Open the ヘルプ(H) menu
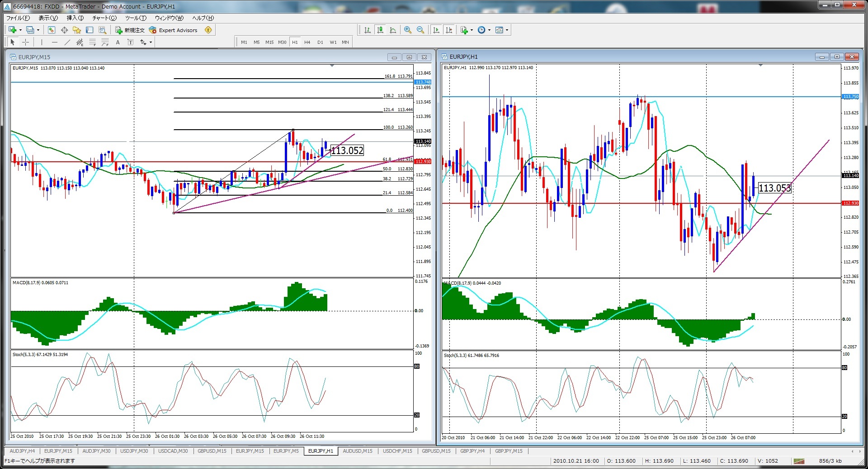The height and width of the screenshot is (469, 868). (203, 18)
